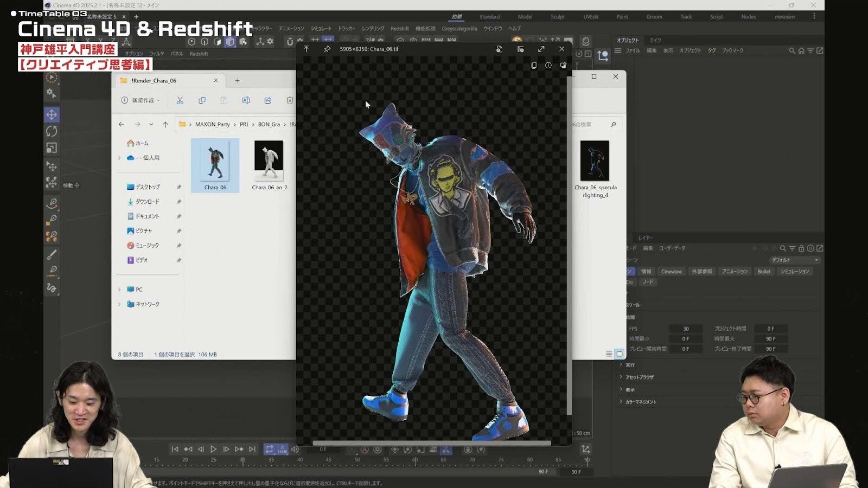Switch to the Sculpt layout tab
The width and height of the screenshot is (868, 488).
coord(558,17)
